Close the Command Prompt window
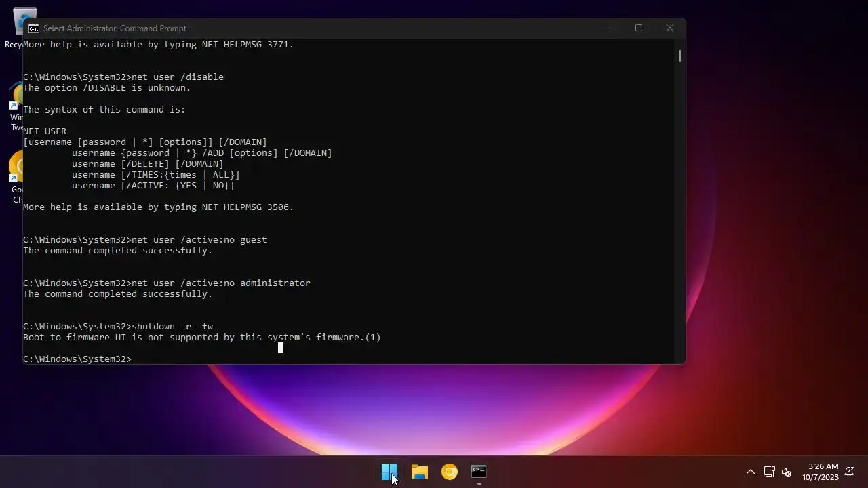This screenshot has width=868, height=488. 670,28
